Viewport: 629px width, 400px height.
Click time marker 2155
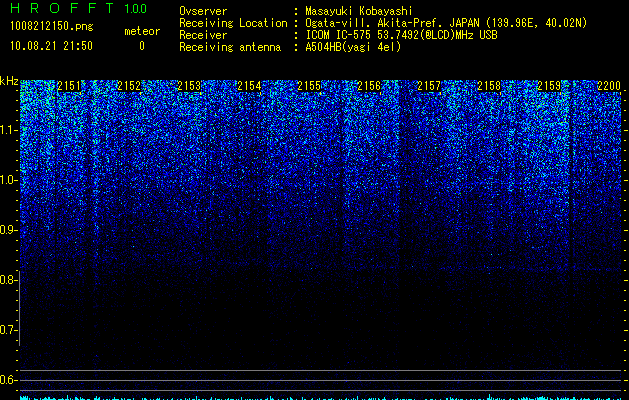[309, 86]
